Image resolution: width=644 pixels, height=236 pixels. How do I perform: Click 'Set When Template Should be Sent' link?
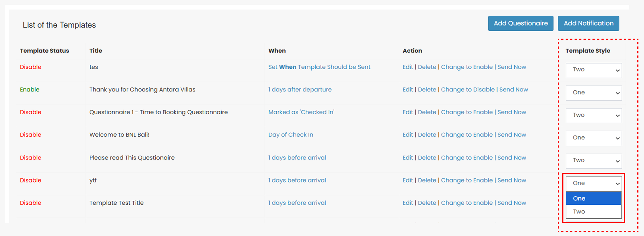coord(319,67)
